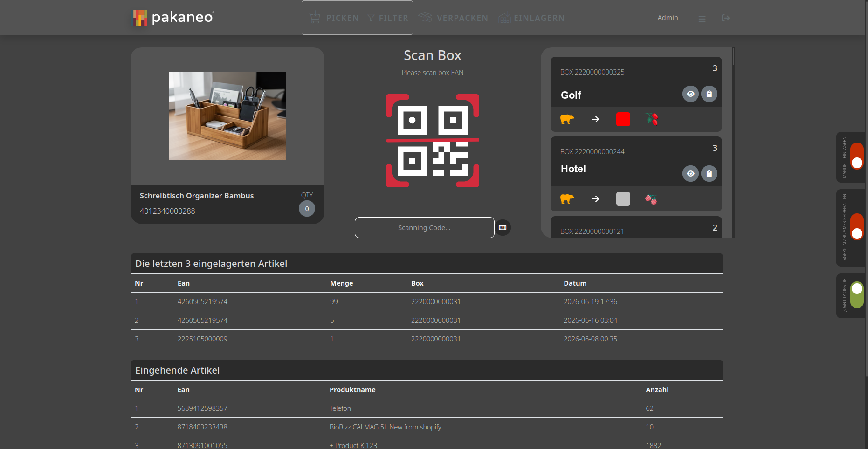This screenshot has height=449, width=868.
Task: Click EAN 2225105000009 in last-stored table
Action: [202, 339]
